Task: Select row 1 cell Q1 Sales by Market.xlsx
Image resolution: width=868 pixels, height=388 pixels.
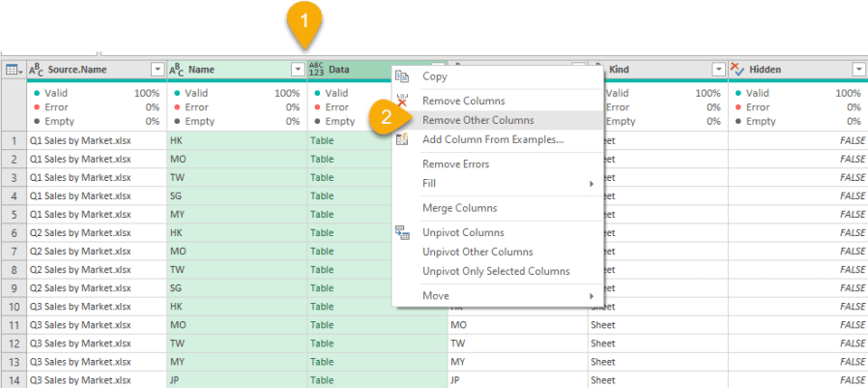Action: click(79, 140)
